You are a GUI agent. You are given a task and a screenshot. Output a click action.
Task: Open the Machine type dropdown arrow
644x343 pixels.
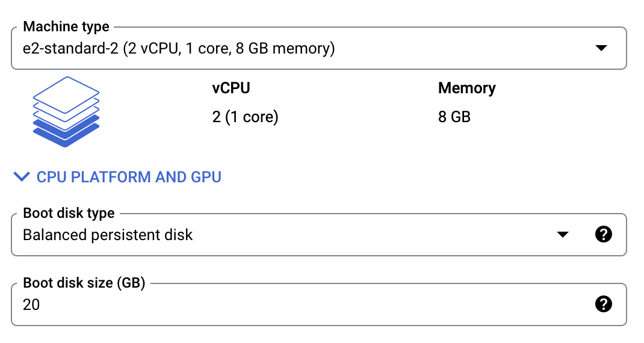click(601, 48)
